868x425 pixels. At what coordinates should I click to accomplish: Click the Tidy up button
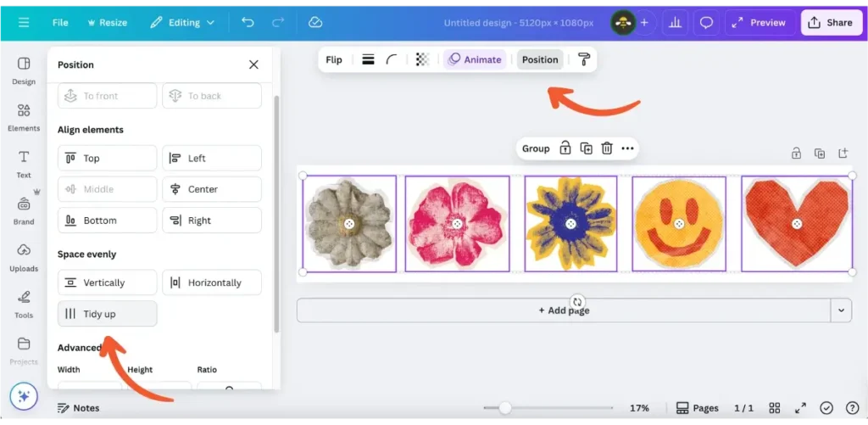pos(107,314)
